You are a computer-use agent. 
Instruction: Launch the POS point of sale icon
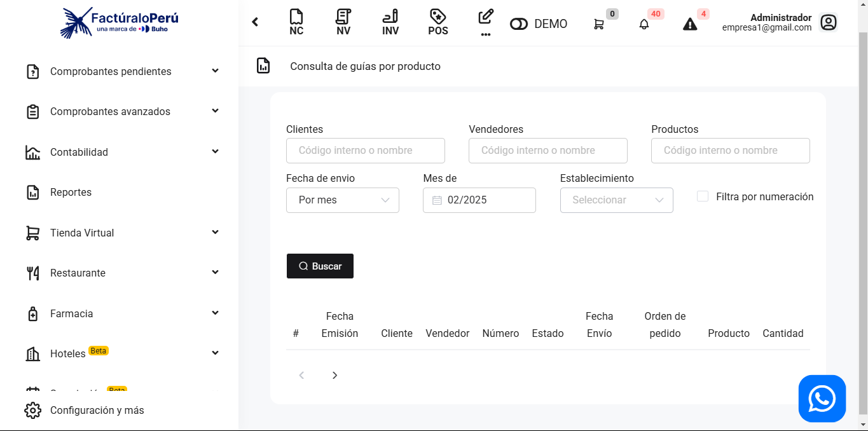[x=437, y=23]
